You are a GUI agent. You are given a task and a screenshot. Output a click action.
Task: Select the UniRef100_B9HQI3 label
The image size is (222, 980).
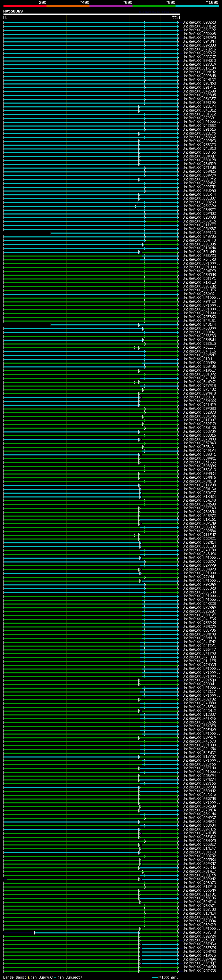click(199, 60)
